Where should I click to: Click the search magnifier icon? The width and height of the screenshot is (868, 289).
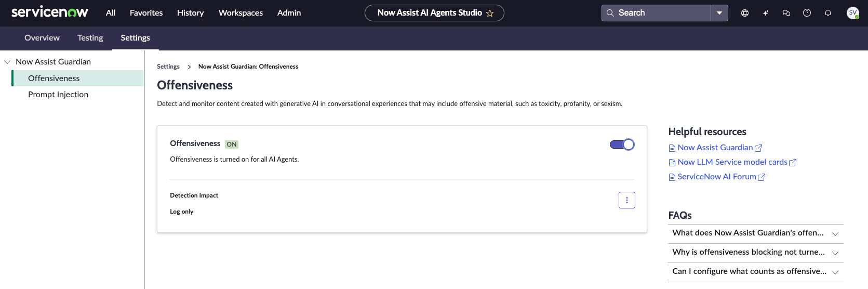(x=610, y=13)
